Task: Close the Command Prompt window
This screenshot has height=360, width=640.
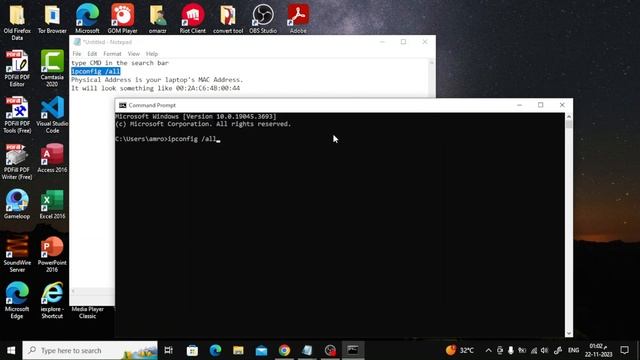Action: pyautogui.click(x=562, y=105)
